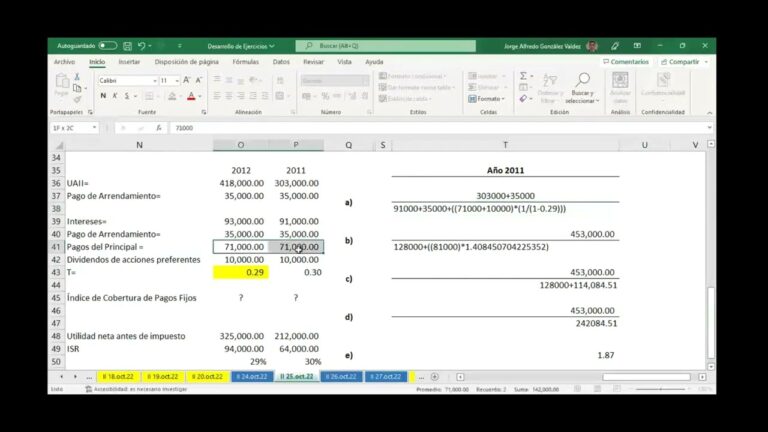768x432 pixels.
Task: Select column header T
Action: point(505,145)
